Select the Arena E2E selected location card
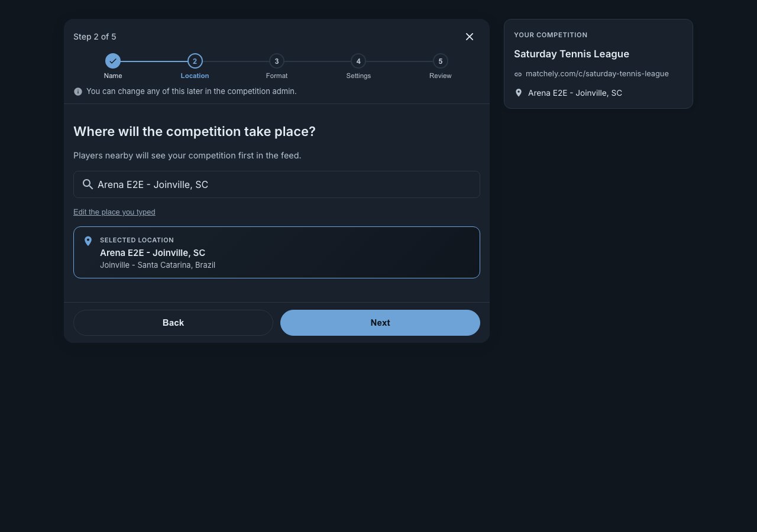 point(277,252)
